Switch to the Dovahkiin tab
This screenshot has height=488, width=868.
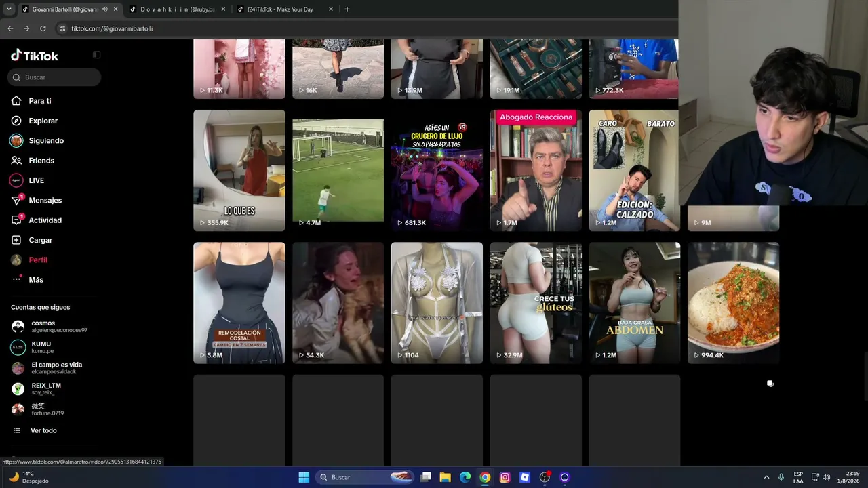[x=177, y=9]
